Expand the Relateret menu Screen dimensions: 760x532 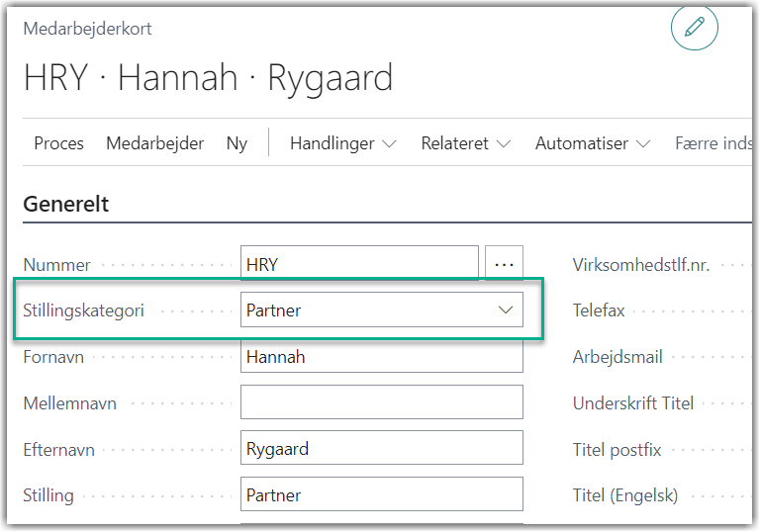tap(465, 143)
